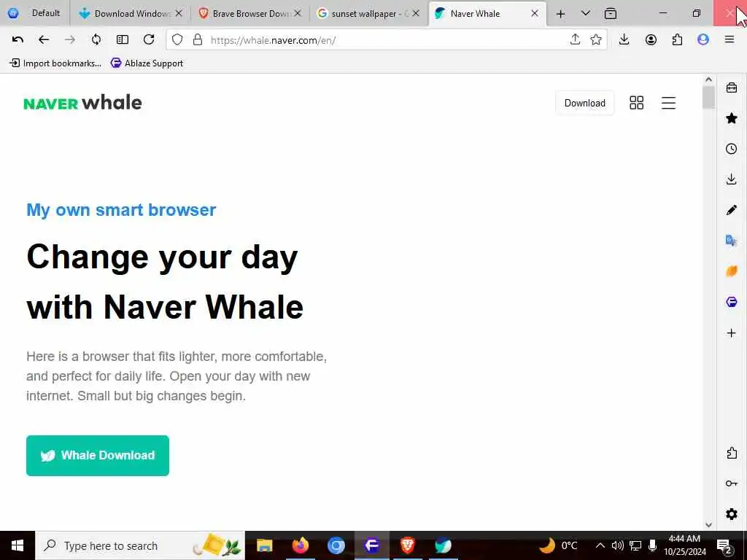Expand the list all tabs chevron
The image size is (747, 560).
pyautogui.click(x=586, y=13)
